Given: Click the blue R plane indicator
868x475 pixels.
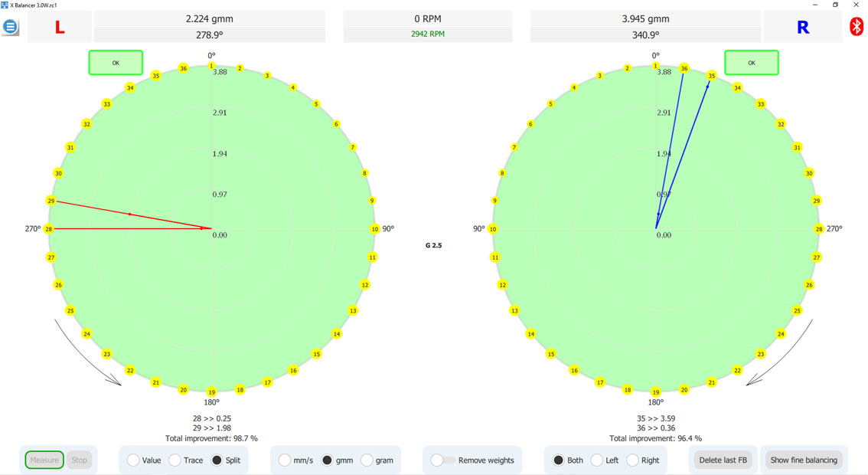Looking at the screenshot, I should (802, 28).
